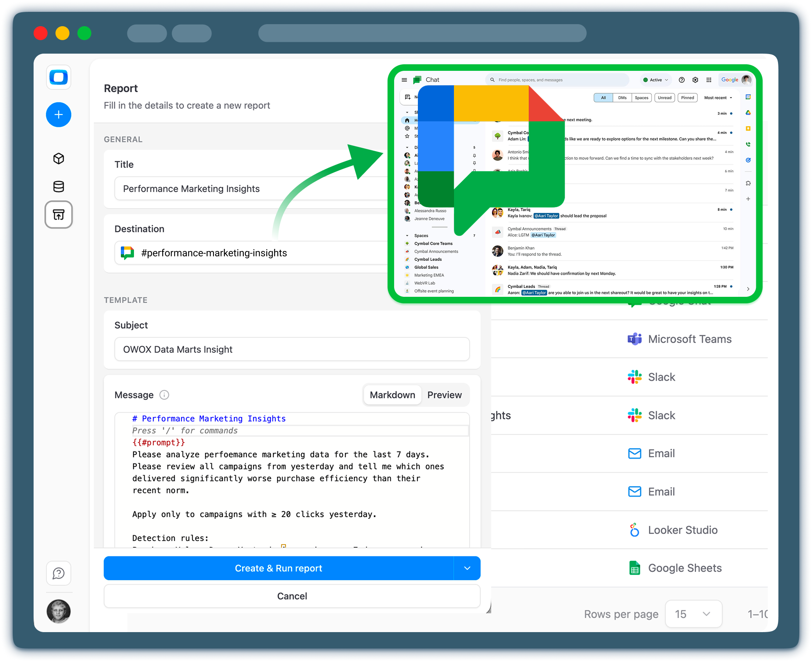
Task: Open the help chat bubble in the sidebar
Action: 59,574
